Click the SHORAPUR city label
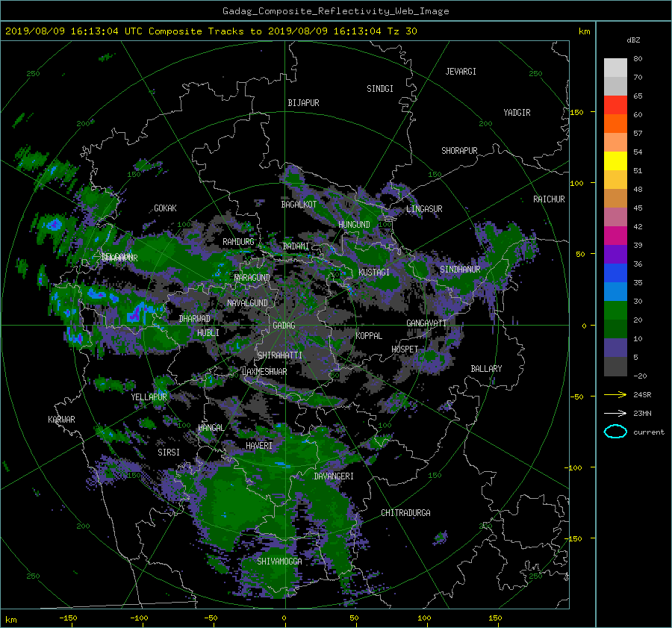This screenshot has height=628, width=672. click(x=459, y=151)
